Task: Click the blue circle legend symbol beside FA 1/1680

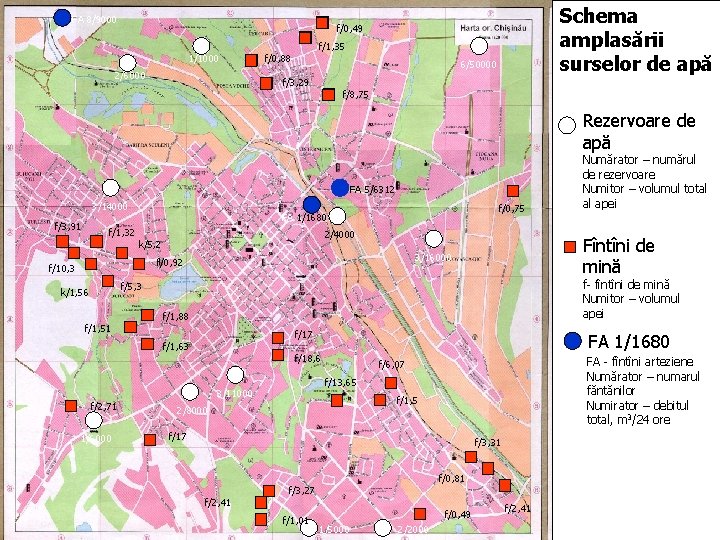Action: (573, 341)
